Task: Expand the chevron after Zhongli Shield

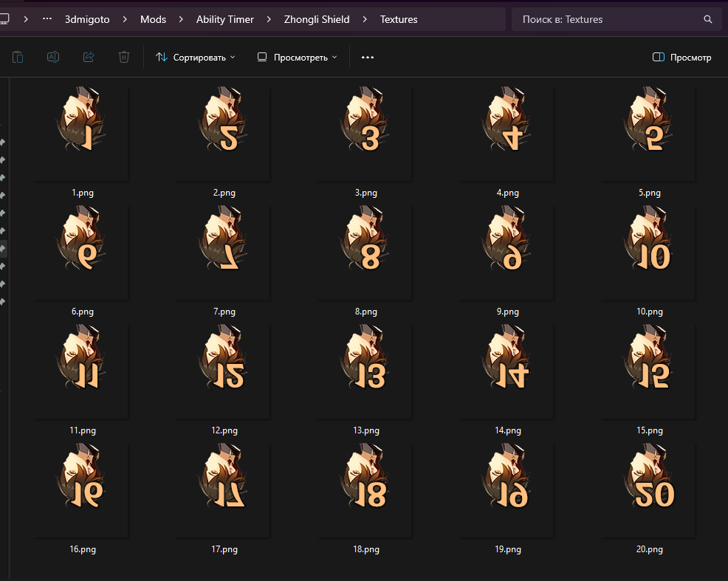Action: pos(365,19)
